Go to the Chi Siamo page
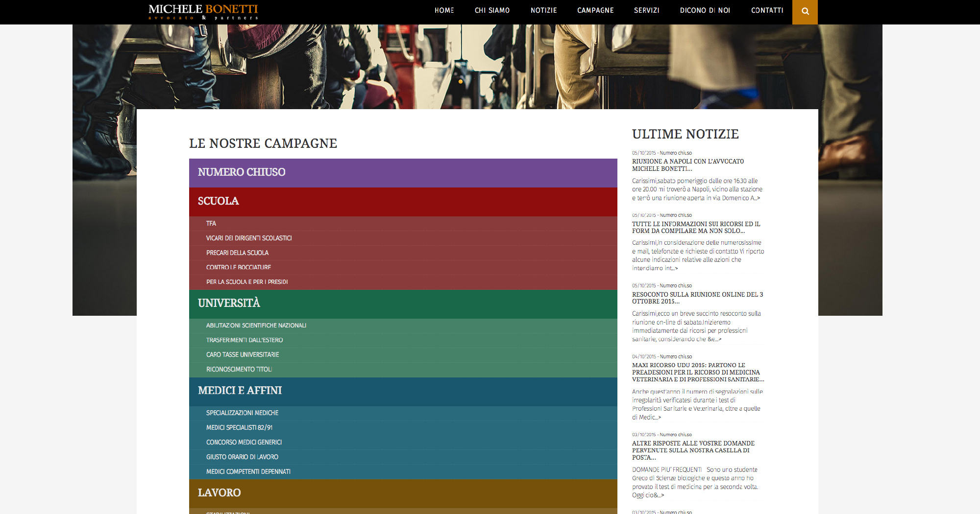Viewport: 980px width, 514px height. (x=492, y=10)
